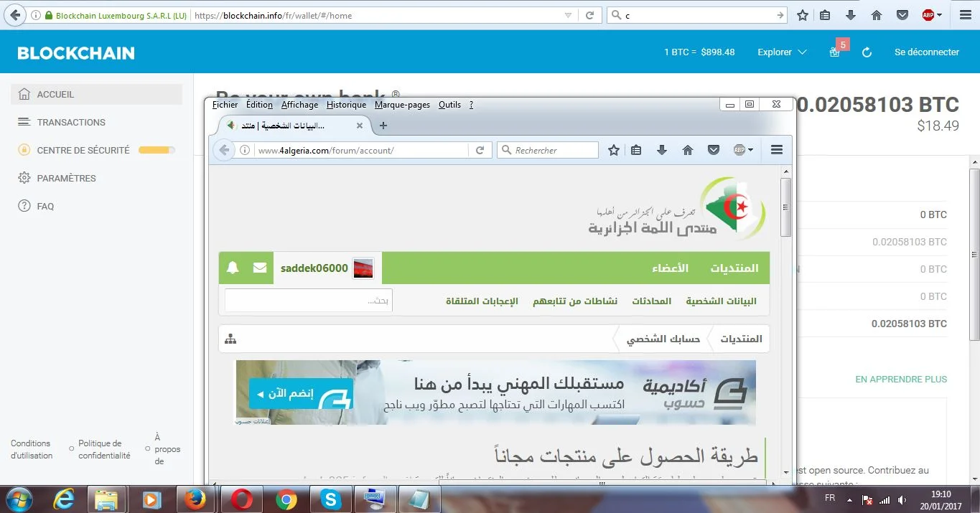This screenshot has width=980, height=513.
Task: Click the Pocket icon in inner browser toolbar
Action: 714,150
